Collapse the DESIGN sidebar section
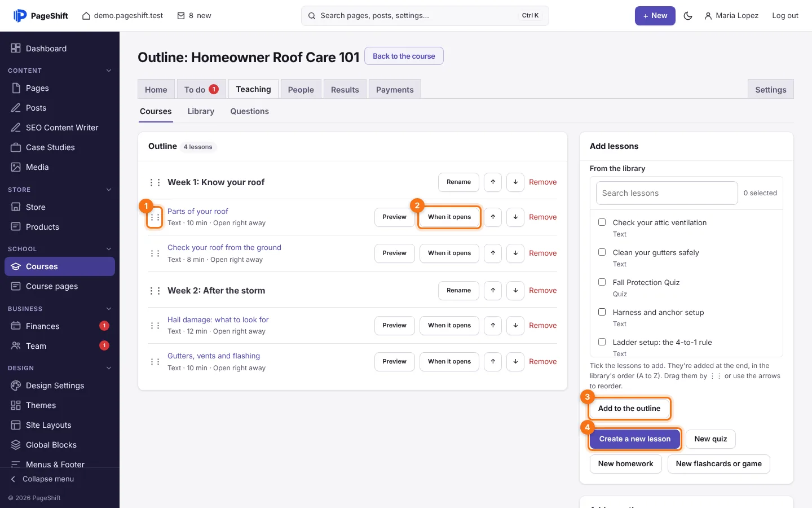 click(109, 368)
